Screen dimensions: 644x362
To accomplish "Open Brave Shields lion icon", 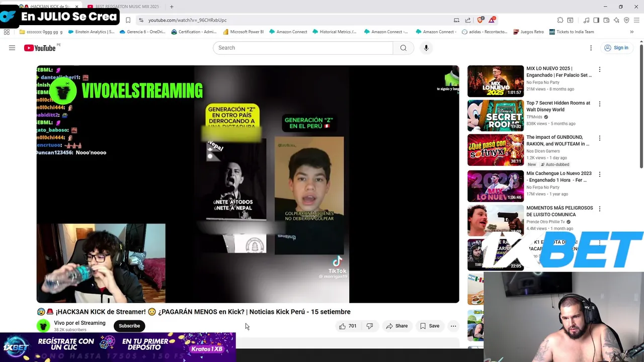I will pyautogui.click(x=480, y=20).
